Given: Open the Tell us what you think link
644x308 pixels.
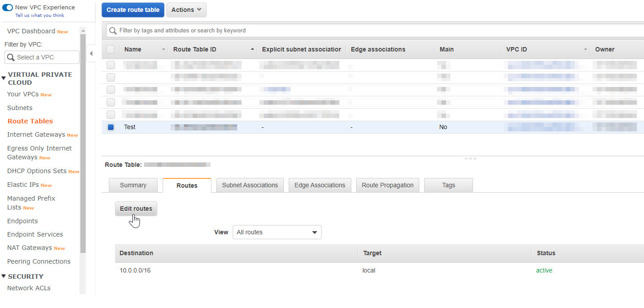Looking at the screenshot, I should click(40, 16).
